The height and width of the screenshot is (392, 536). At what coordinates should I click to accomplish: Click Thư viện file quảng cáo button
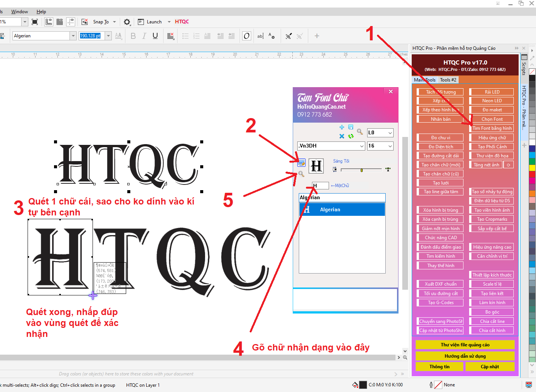465,345
